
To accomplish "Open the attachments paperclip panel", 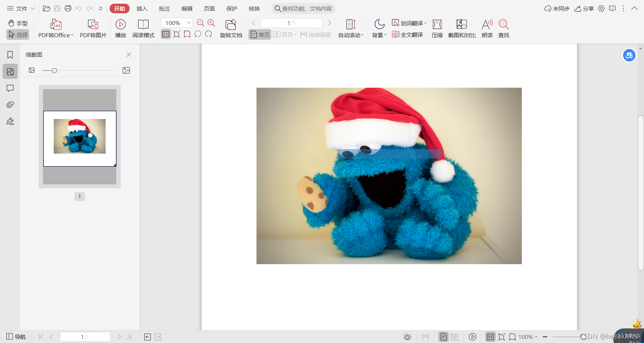I will point(10,105).
